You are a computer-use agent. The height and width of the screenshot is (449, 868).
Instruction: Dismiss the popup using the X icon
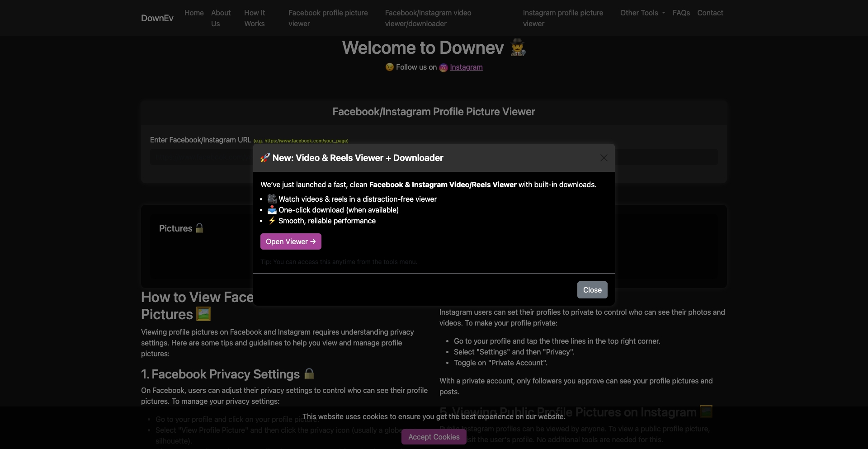coord(603,158)
